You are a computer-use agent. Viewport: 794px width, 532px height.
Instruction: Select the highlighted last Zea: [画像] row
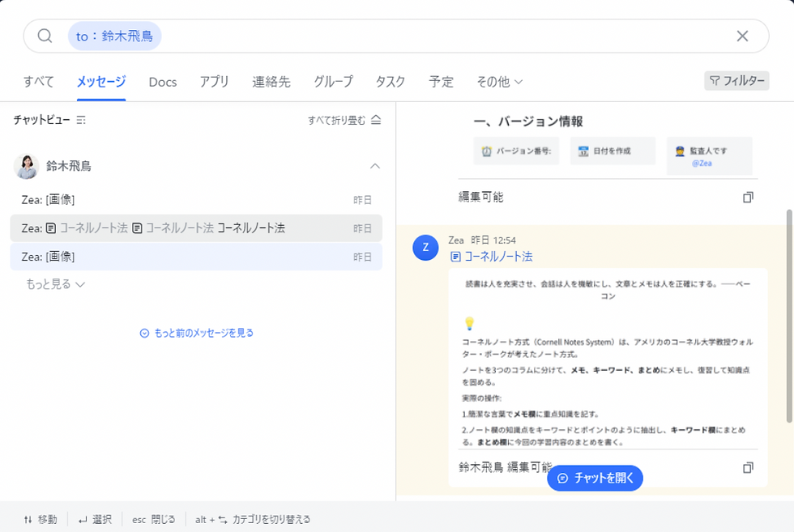click(x=196, y=257)
